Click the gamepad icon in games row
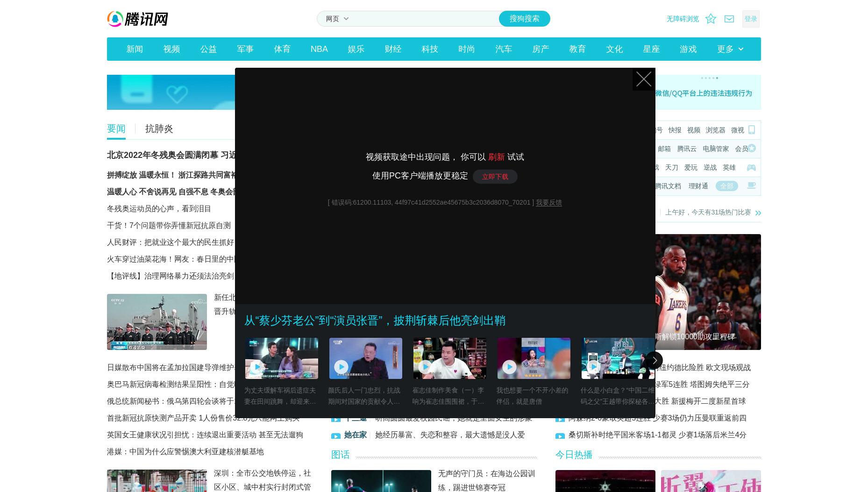868x492 pixels. pos(751,167)
